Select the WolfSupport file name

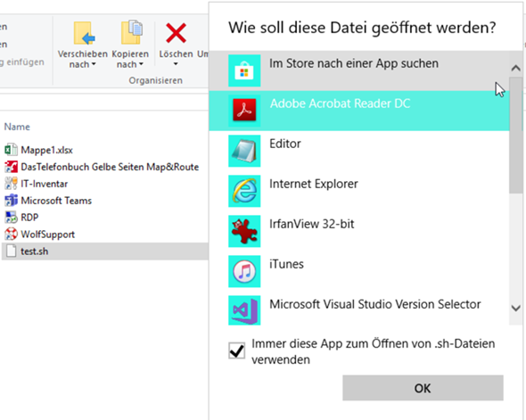tap(47, 235)
